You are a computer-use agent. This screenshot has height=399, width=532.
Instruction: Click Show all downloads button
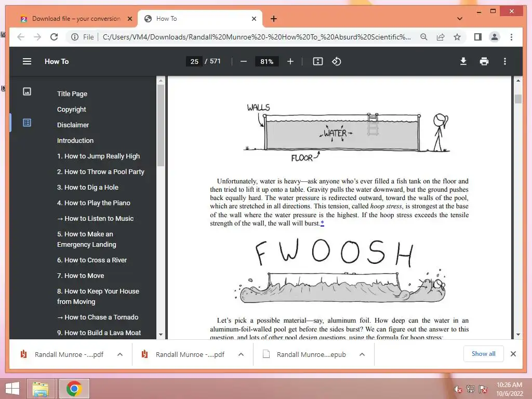point(483,354)
